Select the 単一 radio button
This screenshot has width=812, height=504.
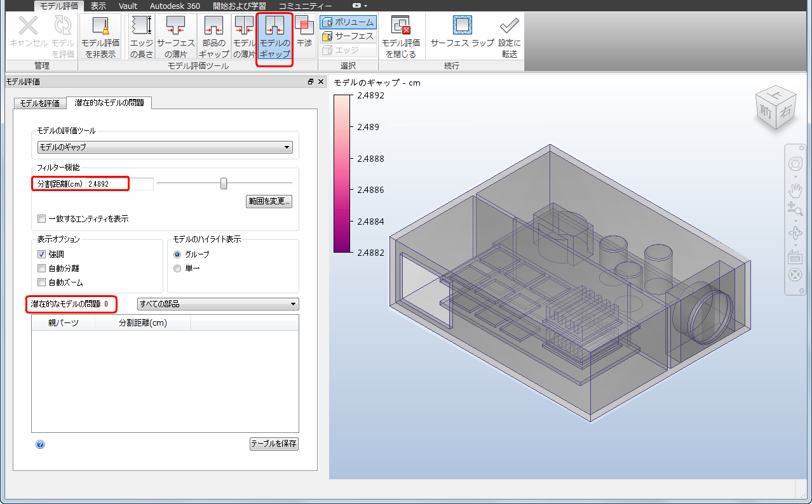point(177,269)
